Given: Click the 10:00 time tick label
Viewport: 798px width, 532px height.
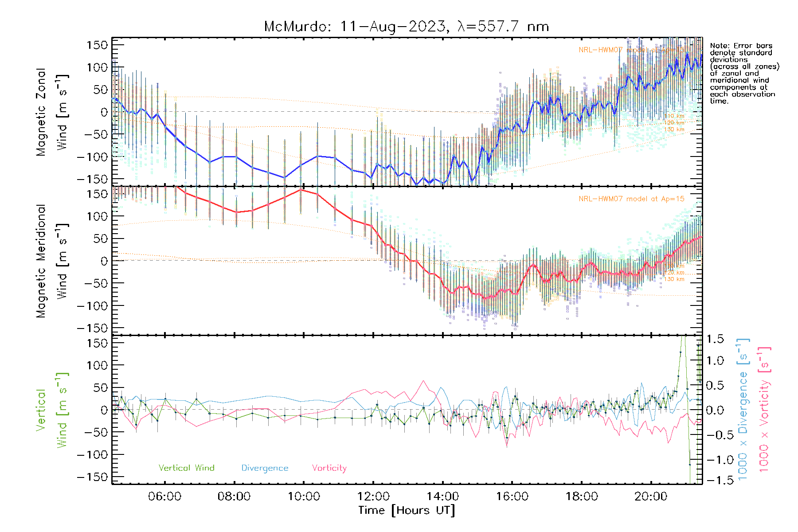Looking at the screenshot, I should click(x=304, y=496).
